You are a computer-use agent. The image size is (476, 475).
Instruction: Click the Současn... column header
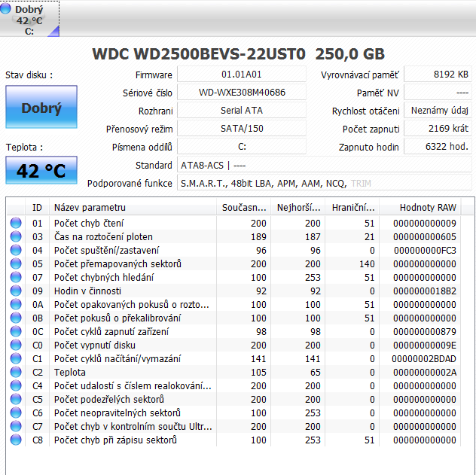(x=244, y=208)
